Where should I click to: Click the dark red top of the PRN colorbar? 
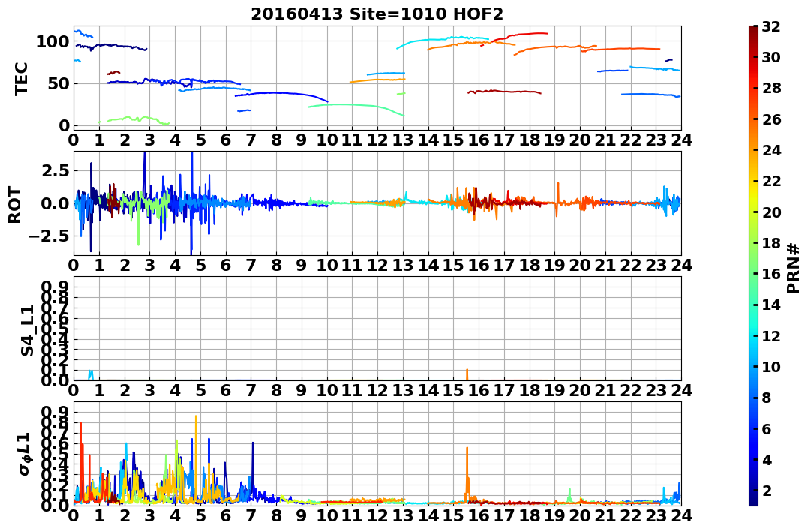(x=753, y=31)
